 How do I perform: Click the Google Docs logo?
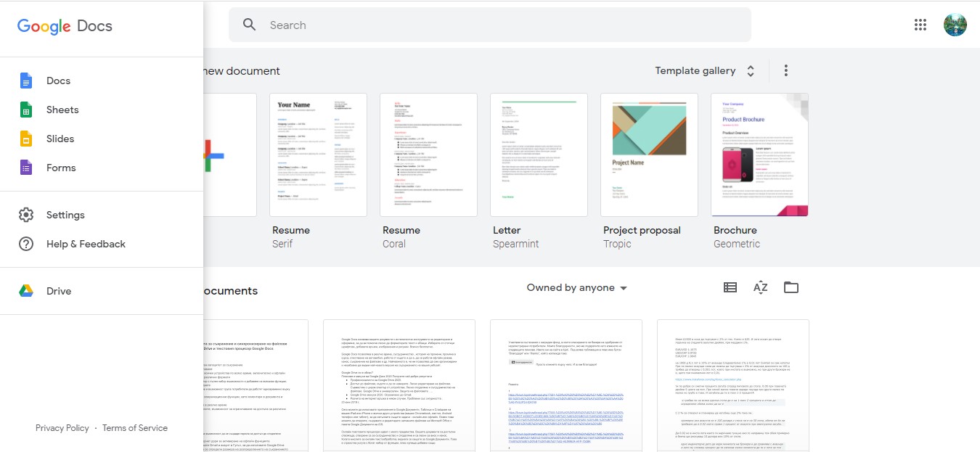65,26
